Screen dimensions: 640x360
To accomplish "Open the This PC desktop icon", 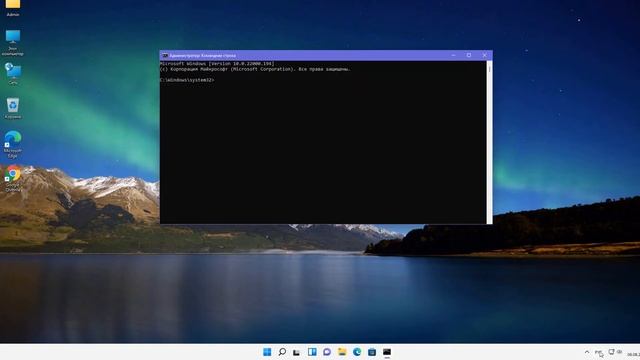I will pos(13,42).
